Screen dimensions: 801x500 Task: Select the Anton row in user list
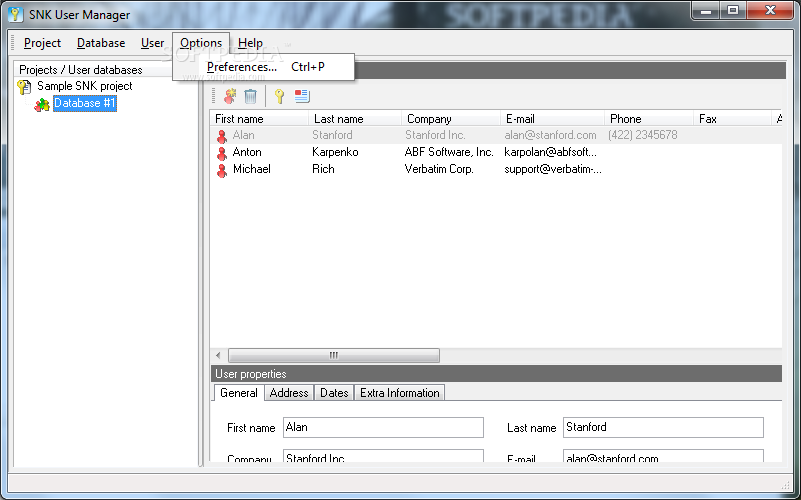point(496,152)
